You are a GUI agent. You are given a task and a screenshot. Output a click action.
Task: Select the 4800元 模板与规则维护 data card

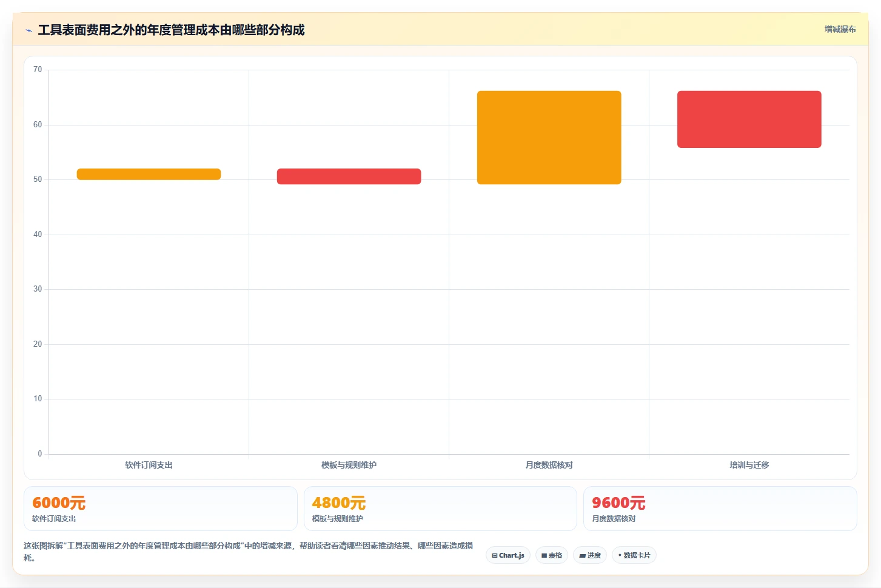tap(440, 509)
